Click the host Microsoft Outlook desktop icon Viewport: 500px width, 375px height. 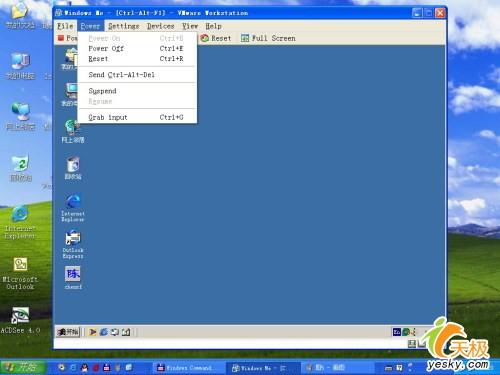(x=20, y=274)
